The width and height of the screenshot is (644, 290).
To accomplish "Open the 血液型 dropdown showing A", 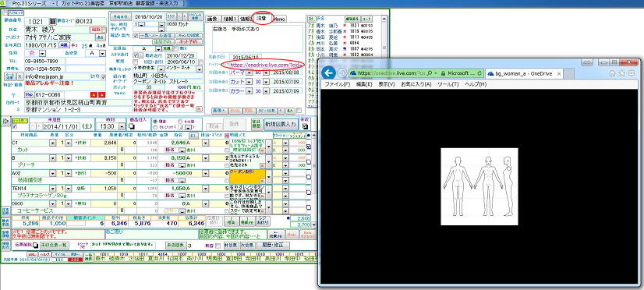I will point(102,53).
